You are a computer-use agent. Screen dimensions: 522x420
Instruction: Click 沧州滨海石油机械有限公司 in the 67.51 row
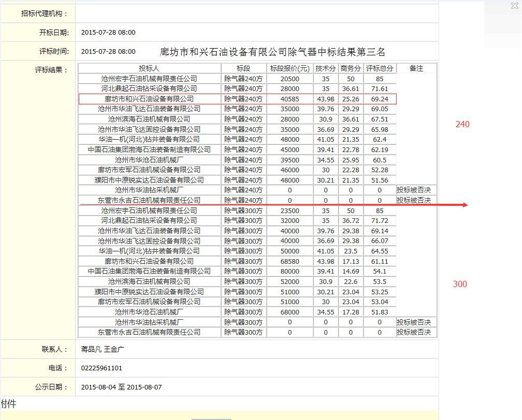pos(149,119)
